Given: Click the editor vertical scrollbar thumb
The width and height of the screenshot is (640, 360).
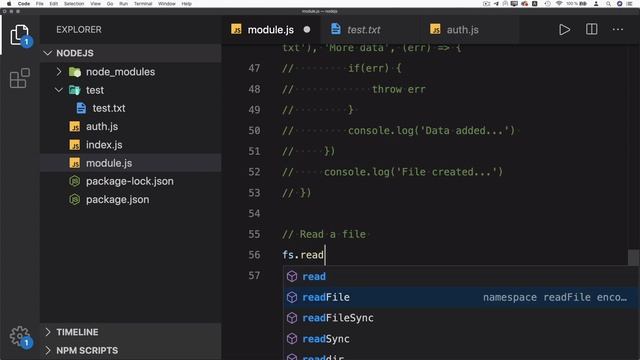Looking at the screenshot, I should tap(633, 258).
